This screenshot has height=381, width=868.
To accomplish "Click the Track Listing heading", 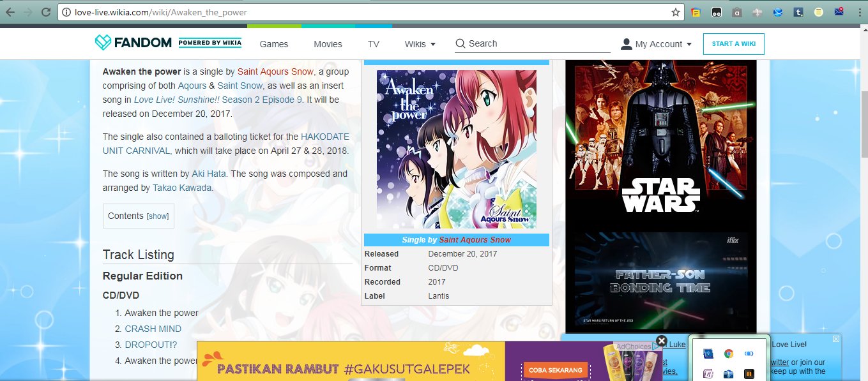I will pyautogui.click(x=139, y=255).
